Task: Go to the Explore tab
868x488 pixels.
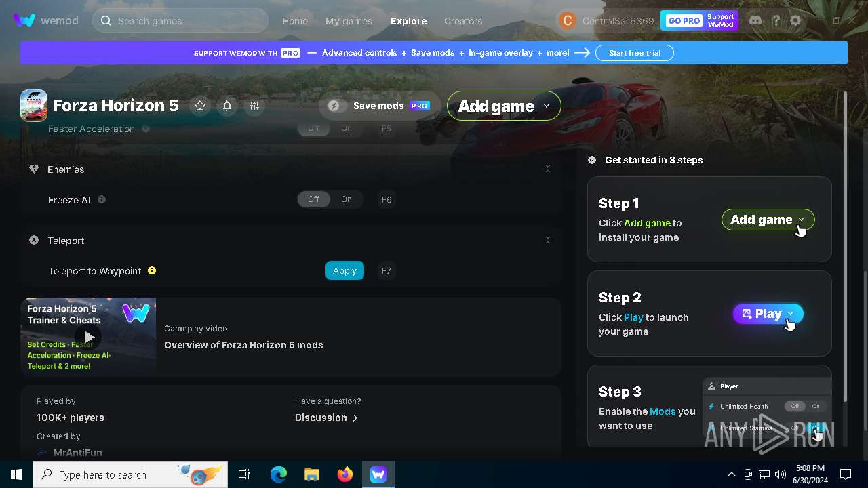Action: click(x=408, y=21)
